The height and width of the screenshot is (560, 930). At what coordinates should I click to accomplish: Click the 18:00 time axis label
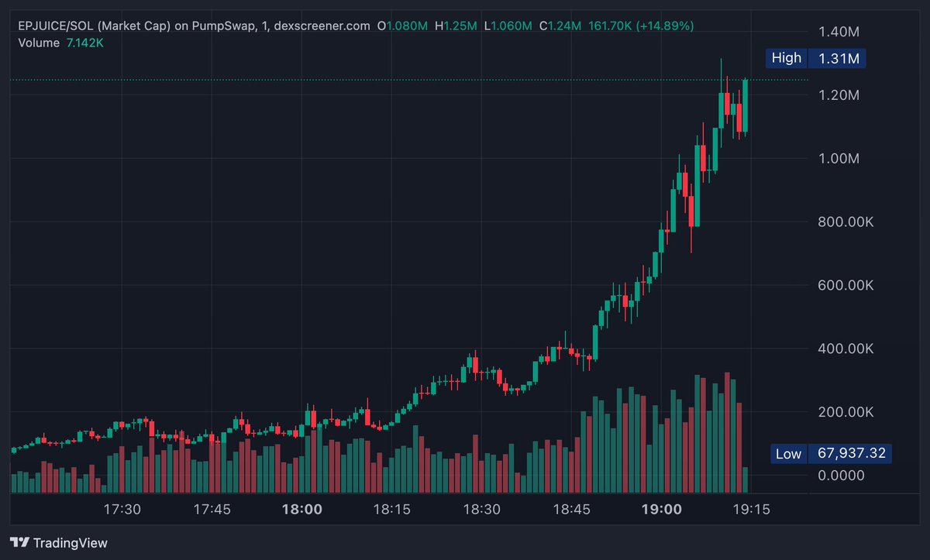(x=302, y=510)
